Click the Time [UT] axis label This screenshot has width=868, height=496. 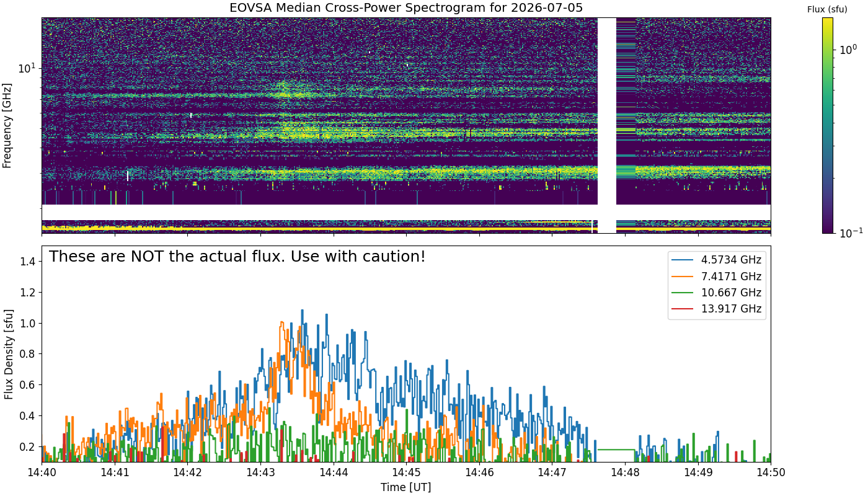coord(406,487)
